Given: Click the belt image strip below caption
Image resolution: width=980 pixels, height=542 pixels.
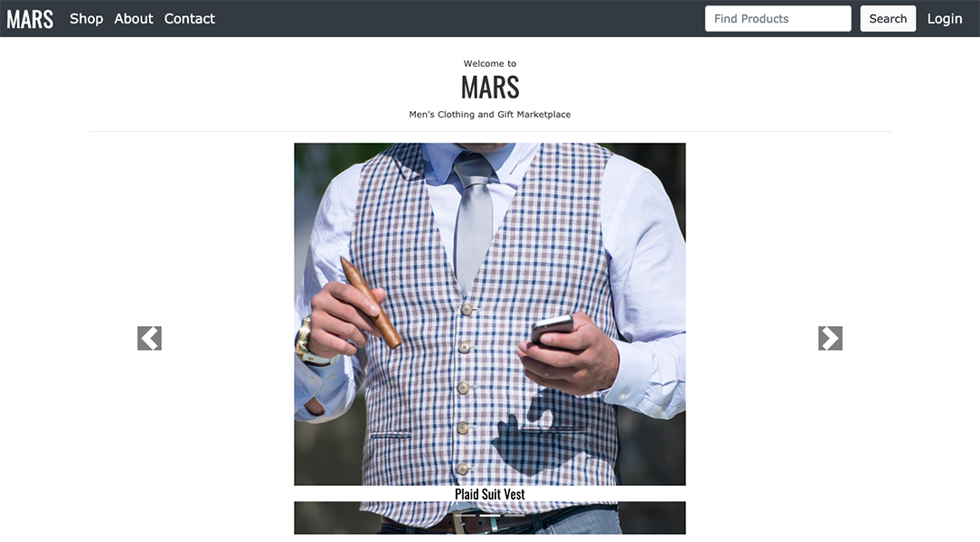Looking at the screenshot, I should 490,518.
